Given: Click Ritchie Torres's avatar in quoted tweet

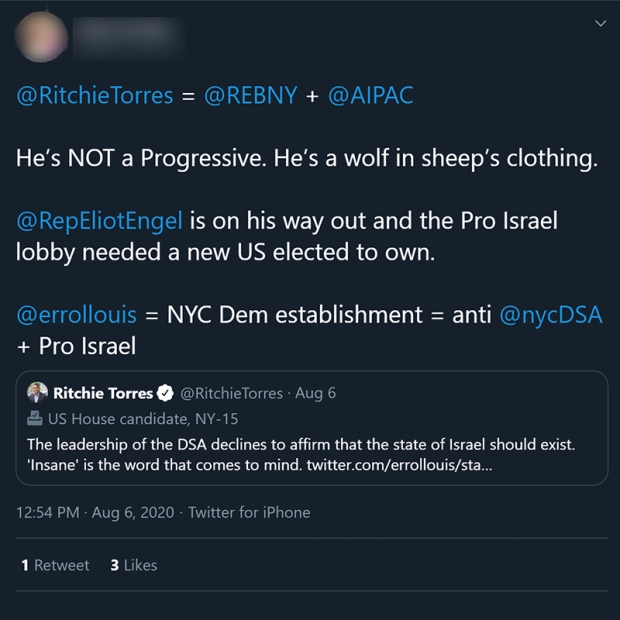Looking at the screenshot, I should (37, 393).
